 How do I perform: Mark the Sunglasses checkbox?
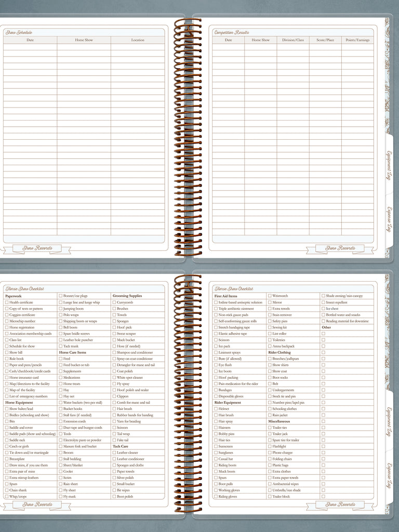(216, 453)
